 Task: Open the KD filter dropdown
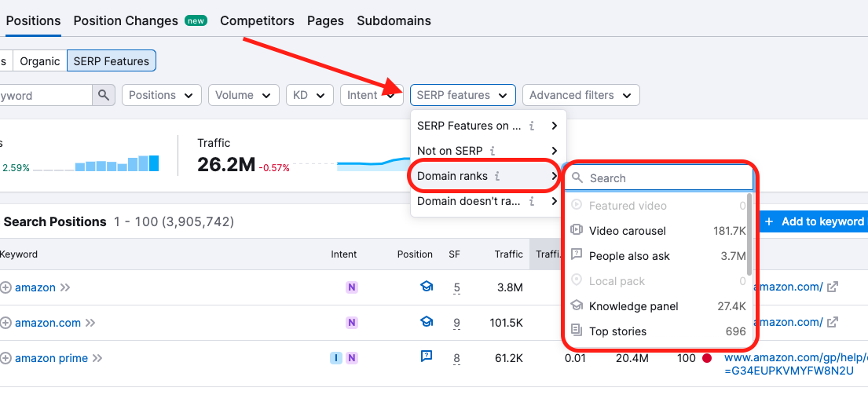click(309, 95)
